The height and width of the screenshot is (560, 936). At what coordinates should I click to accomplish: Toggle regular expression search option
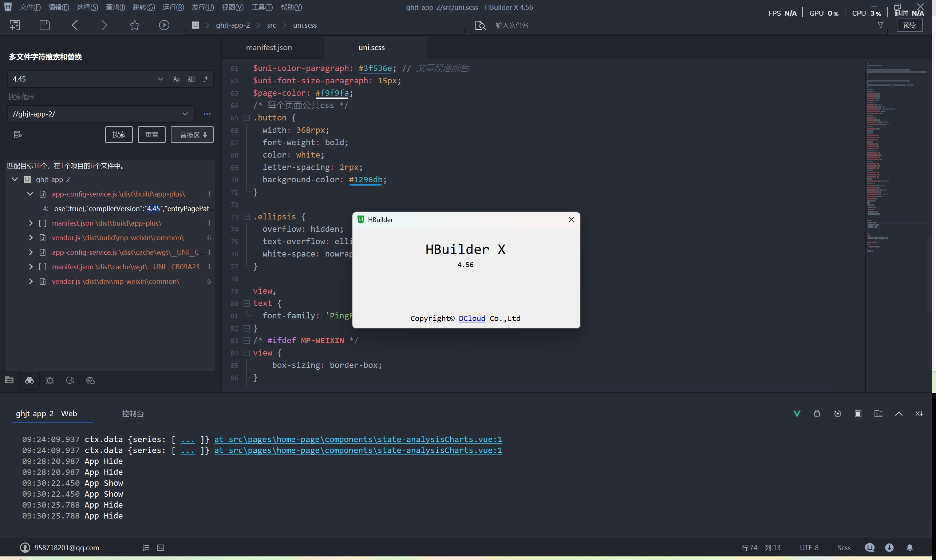pyautogui.click(x=206, y=79)
